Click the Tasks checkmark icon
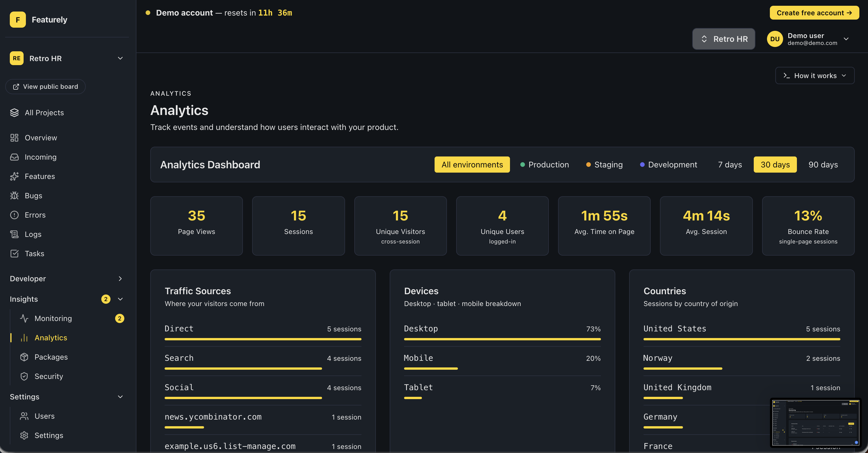The width and height of the screenshot is (868, 453). click(14, 253)
